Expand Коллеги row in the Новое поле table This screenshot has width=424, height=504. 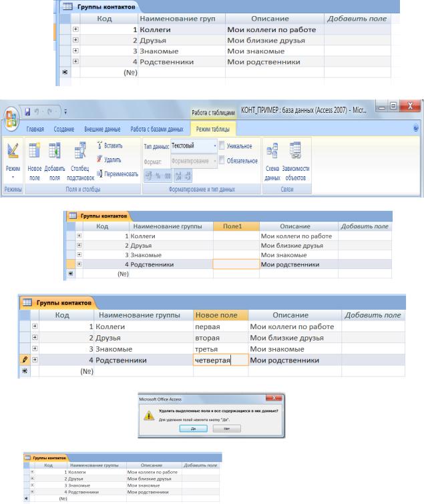pos(35,326)
